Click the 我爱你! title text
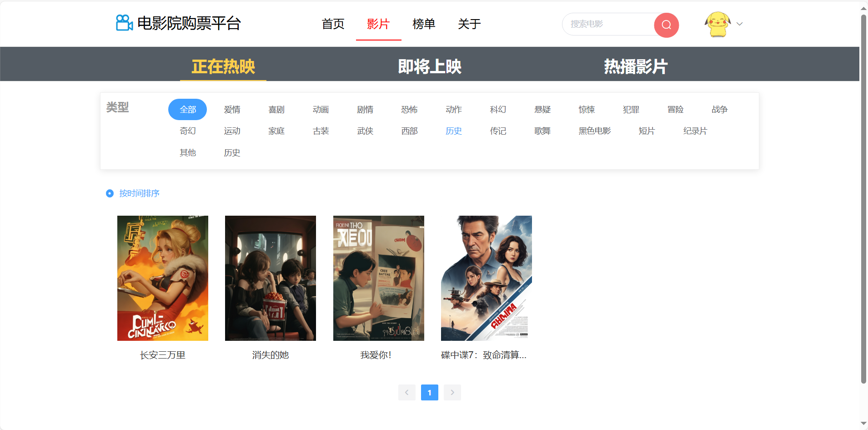Screen dimensions: 868x430 [x=376, y=355]
